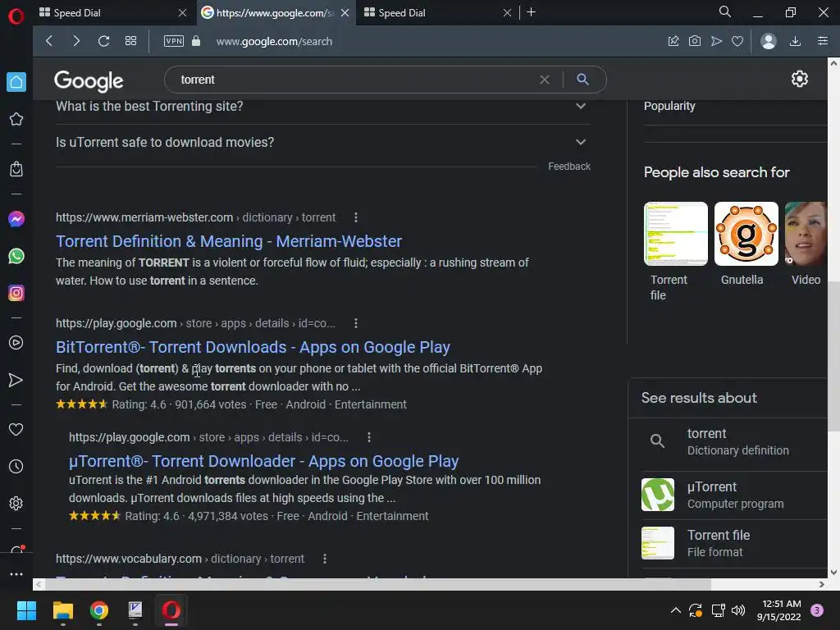Open Instagram in the sidebar
Image resolution: width=840 pixels, height=630 pixels.
16,293
